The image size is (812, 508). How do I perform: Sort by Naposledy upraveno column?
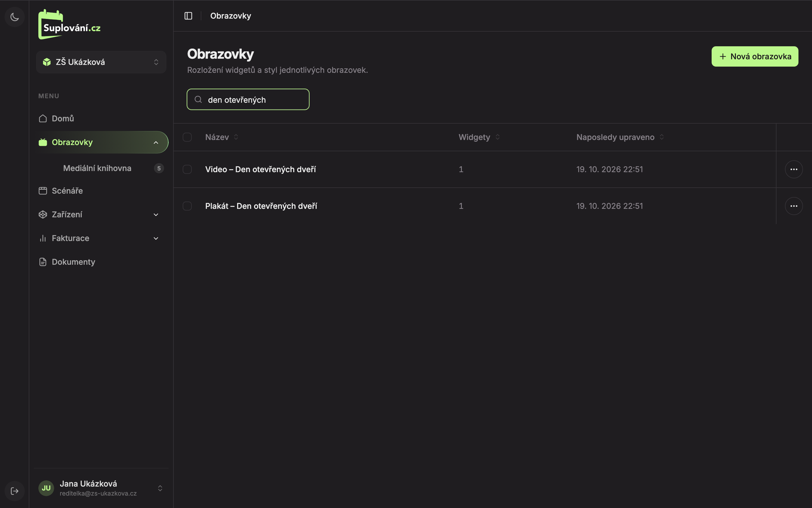620,137
